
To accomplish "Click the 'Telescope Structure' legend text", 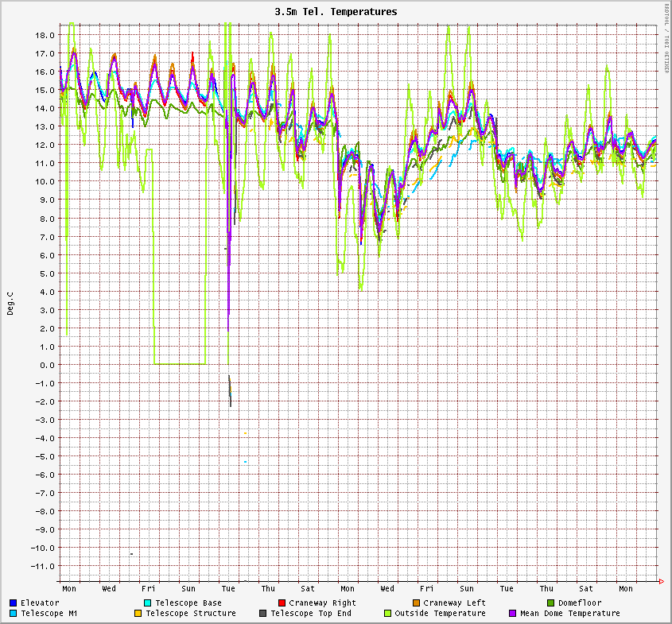I will 191,614.
